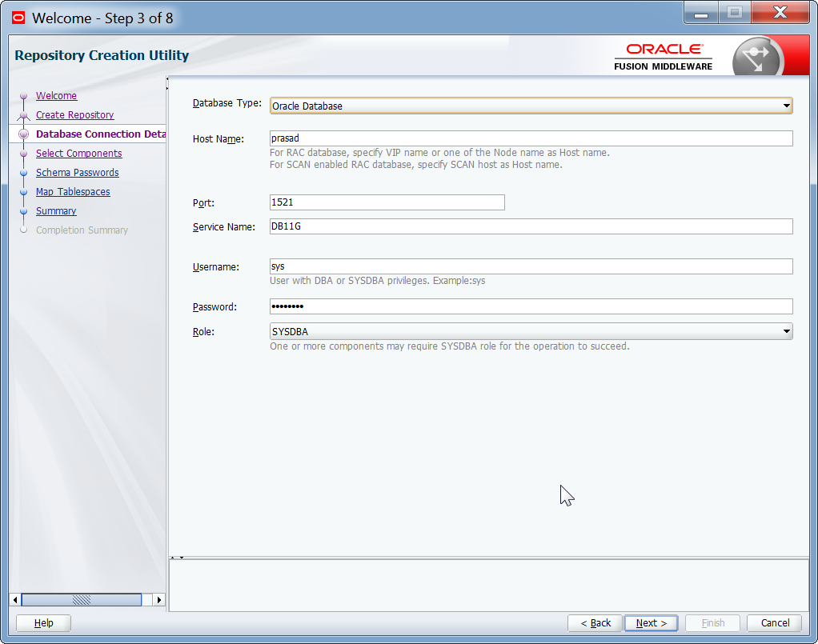Click the Select Components step bullet
The height and width of the screenshot is (644, 818).
23,154
